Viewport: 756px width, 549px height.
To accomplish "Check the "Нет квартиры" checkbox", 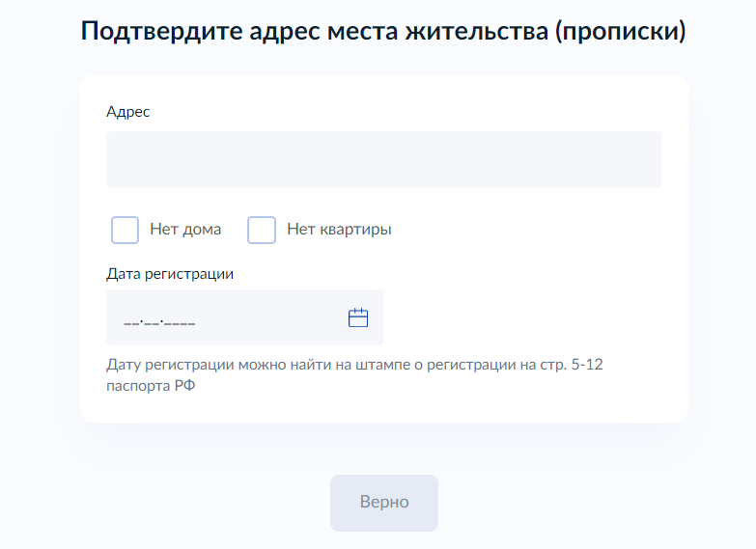I will pyautogui.click(x=262, y=230).
